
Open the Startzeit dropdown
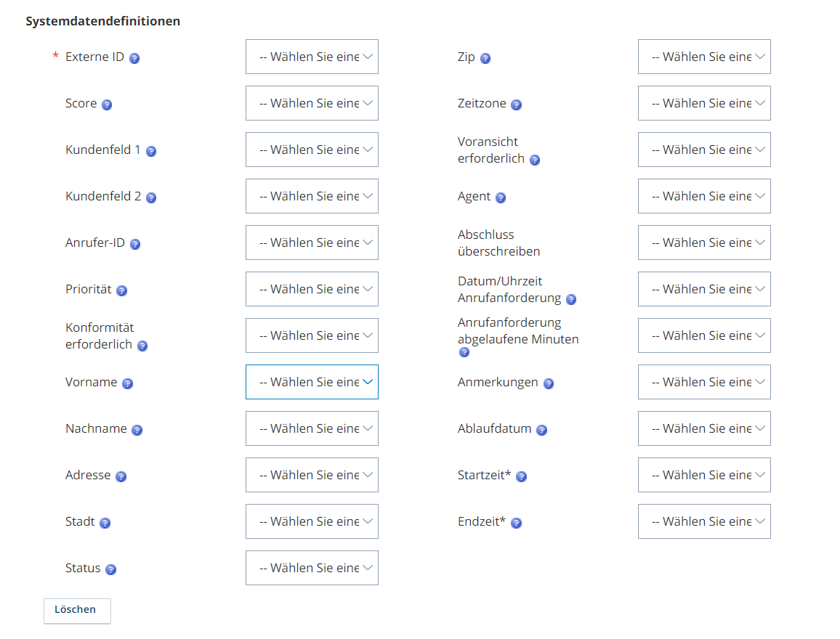click(x=704, y=475)
